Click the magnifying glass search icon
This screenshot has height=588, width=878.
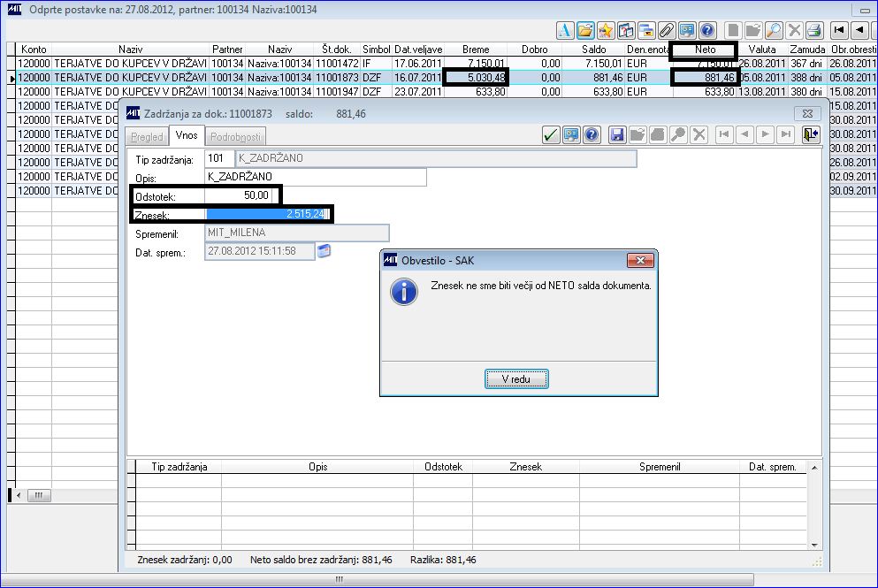[x=774, y=30]
